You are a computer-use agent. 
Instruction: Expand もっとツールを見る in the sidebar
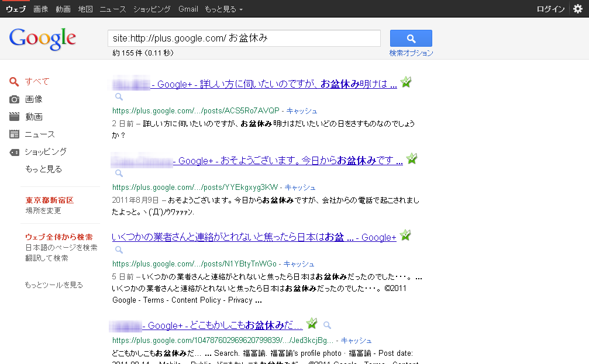click(54, 285)
